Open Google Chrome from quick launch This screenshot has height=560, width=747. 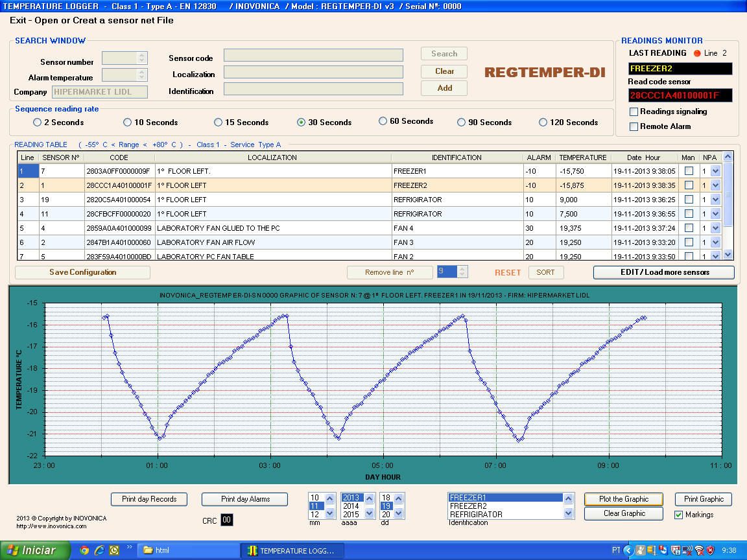click(x=84, y=550)
